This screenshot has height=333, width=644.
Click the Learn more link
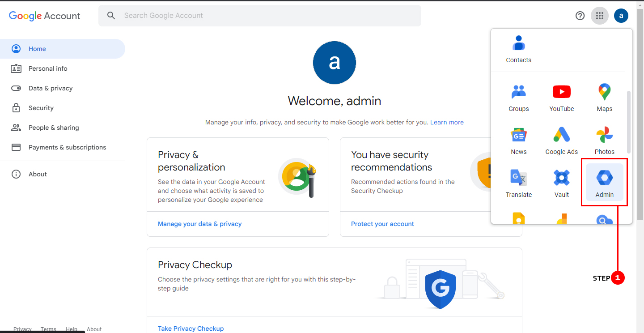click(x=447, y=122)
